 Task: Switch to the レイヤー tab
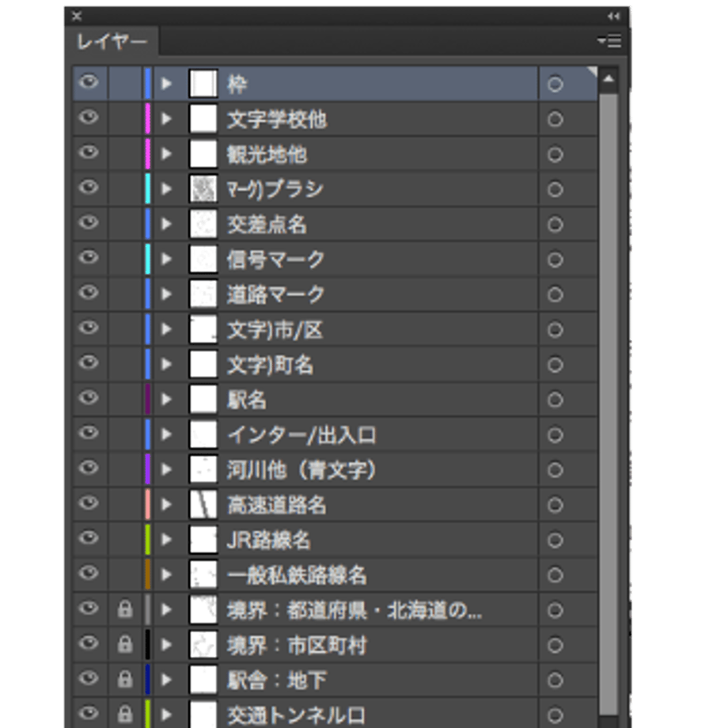pos(112,42)
